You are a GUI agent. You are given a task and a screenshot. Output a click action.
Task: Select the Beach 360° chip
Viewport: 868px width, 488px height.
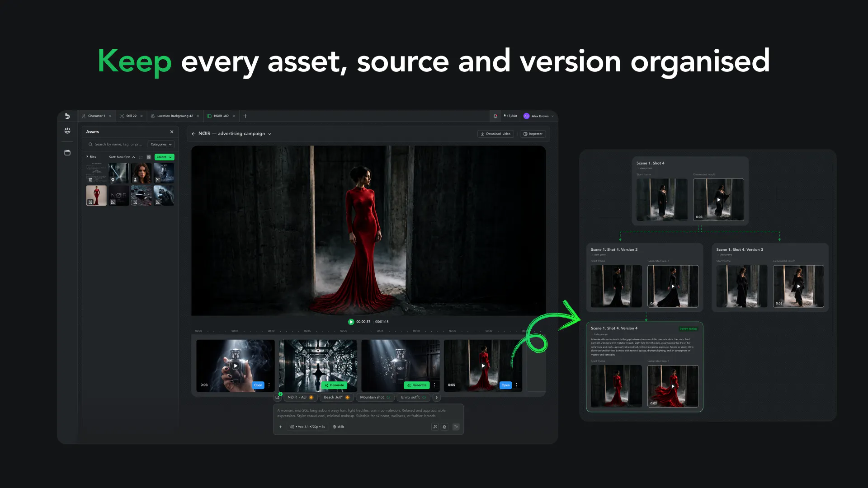point(336,398)
